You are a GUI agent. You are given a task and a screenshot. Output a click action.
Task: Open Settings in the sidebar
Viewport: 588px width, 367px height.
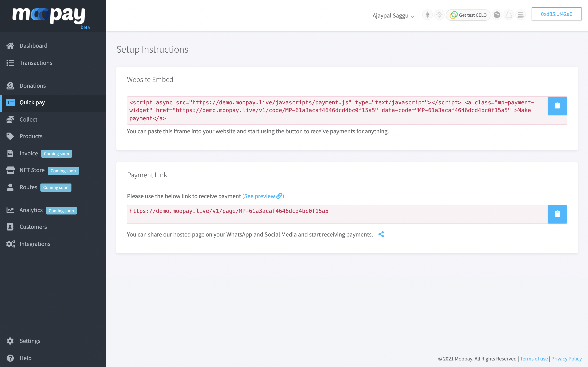pos(30,341)
